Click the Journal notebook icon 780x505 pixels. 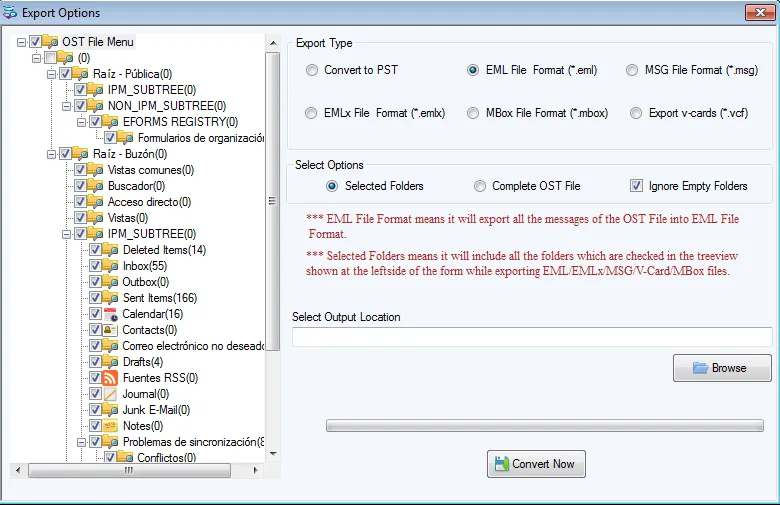110,394
